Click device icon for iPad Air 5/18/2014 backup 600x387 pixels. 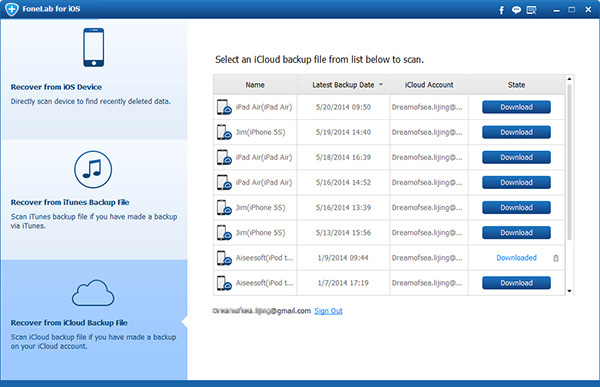click(x=224, y=157)
